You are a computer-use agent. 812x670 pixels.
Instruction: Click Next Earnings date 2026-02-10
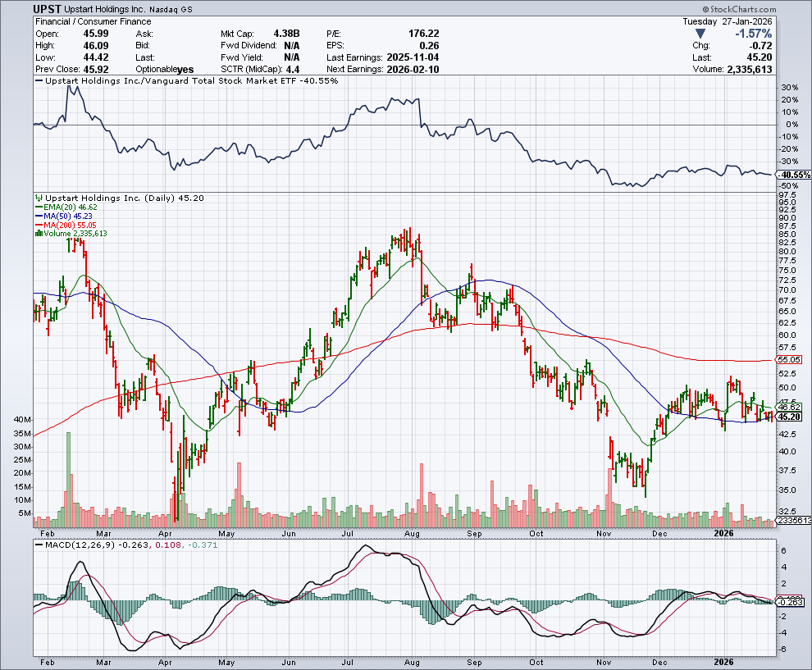(x=413, y=70)
